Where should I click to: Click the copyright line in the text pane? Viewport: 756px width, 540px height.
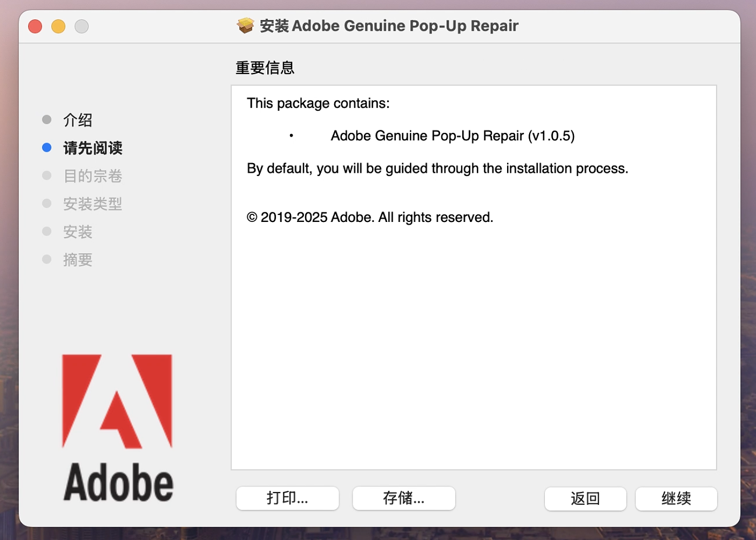click(x=370, y=218)
